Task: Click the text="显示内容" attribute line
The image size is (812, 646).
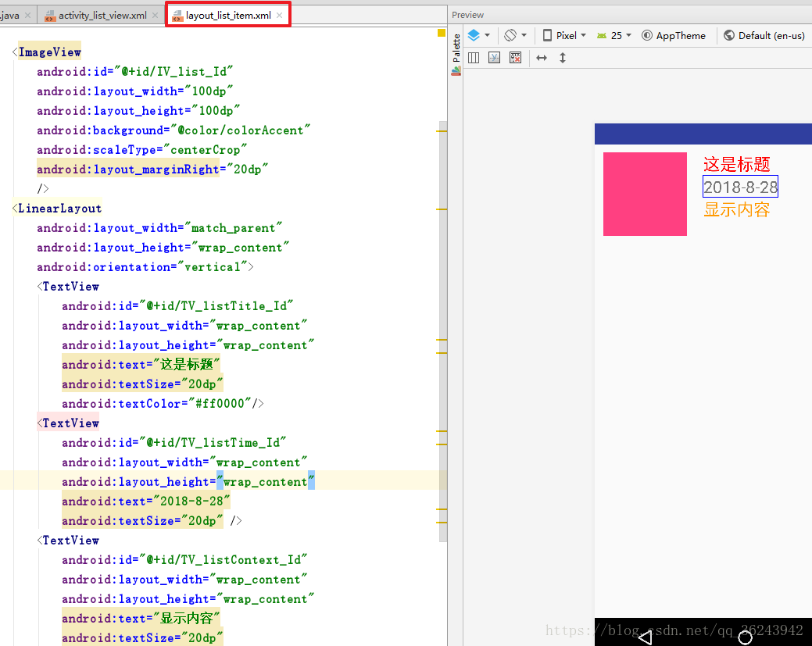Action: click(x=141, y=618)
